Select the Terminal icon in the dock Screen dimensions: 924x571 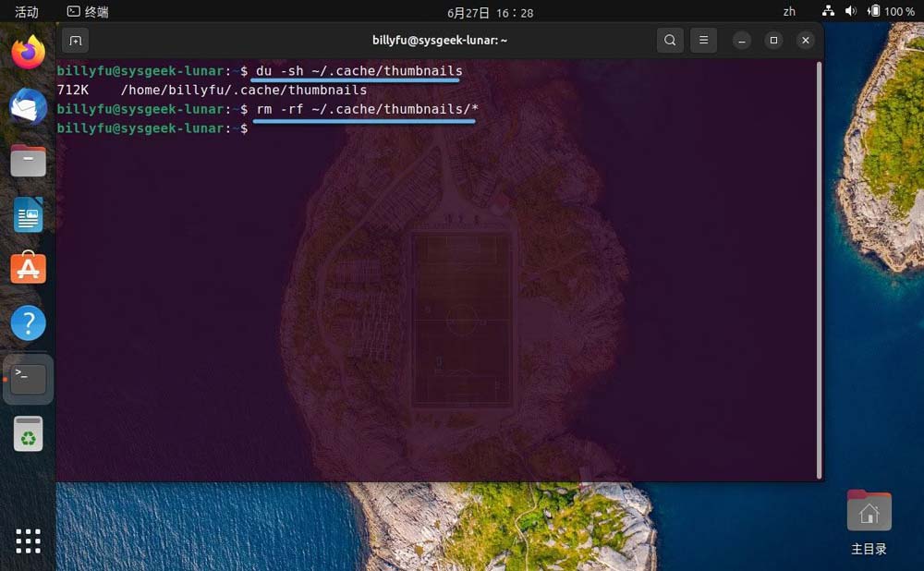29,379
